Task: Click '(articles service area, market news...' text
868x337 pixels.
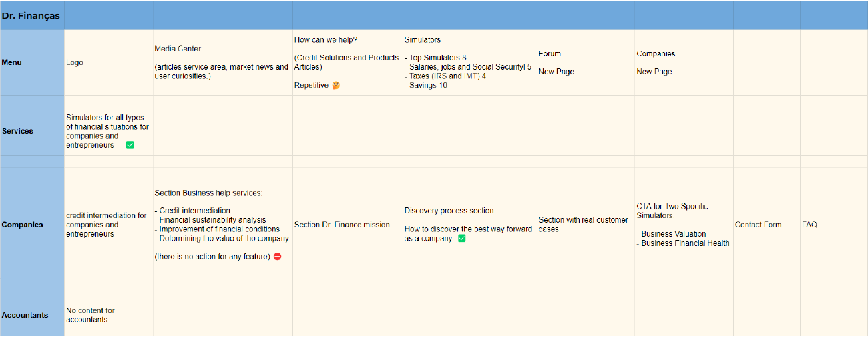Action: [221, 72]
